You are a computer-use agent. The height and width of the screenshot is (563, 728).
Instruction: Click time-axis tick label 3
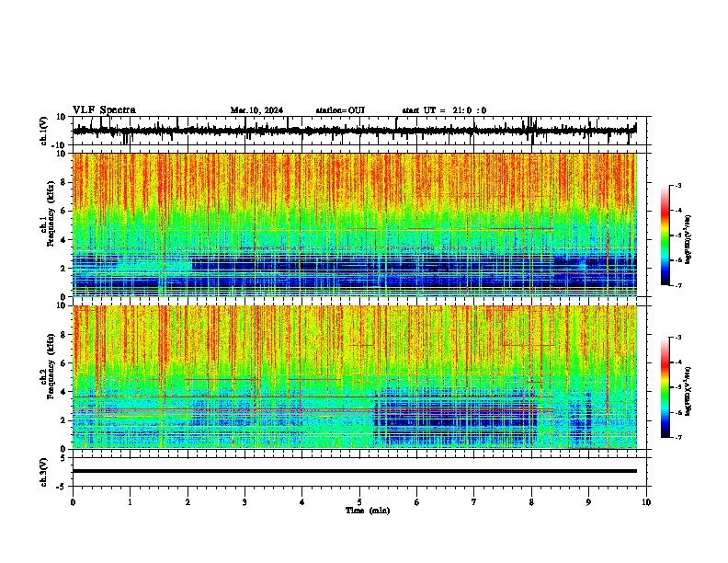click(x=245, y=502)
